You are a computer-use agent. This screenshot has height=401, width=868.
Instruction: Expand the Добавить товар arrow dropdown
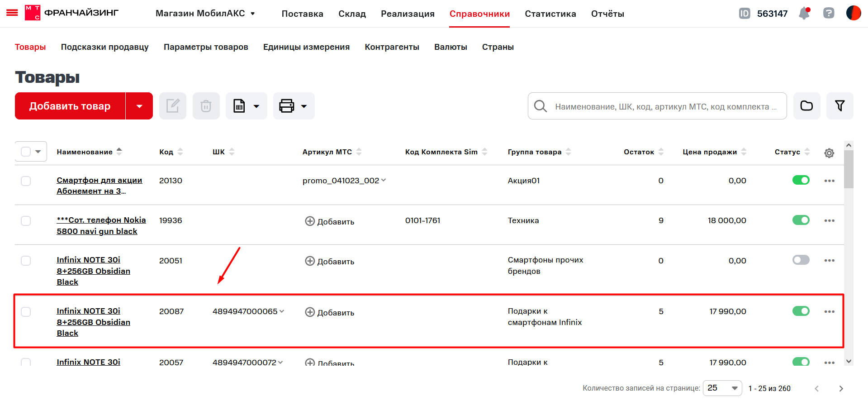click(x=139, y=106)
